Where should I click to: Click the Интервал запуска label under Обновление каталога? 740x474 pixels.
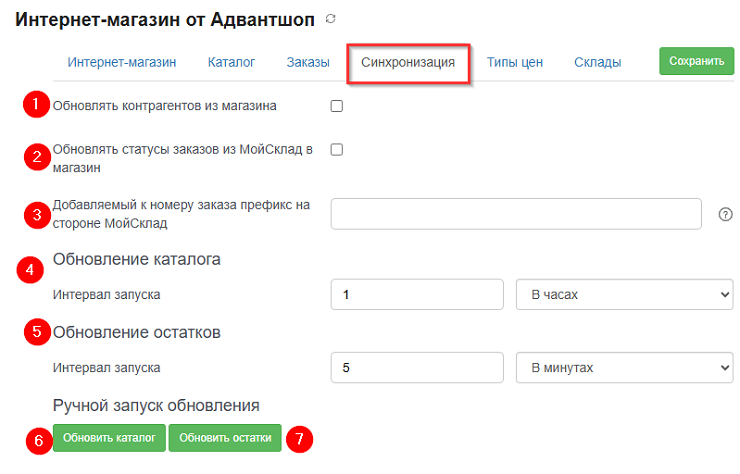106,295
